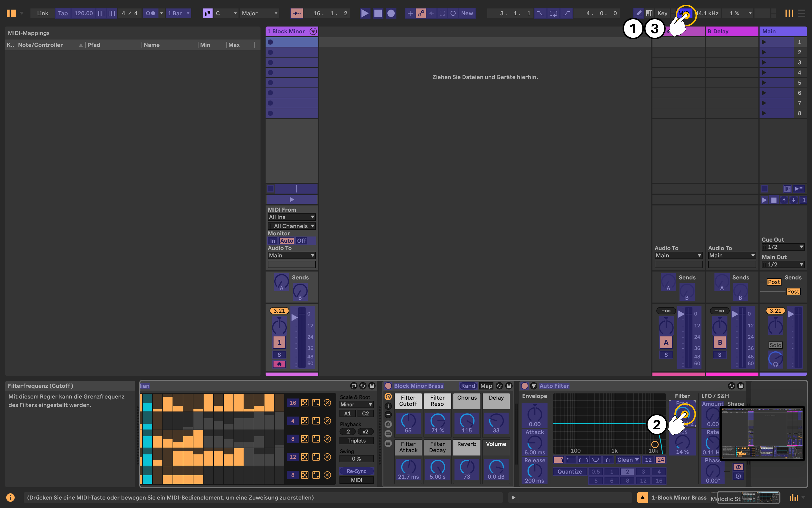
Task: Toggle the Punch-Out switch icon
Action: pos(566,13)
